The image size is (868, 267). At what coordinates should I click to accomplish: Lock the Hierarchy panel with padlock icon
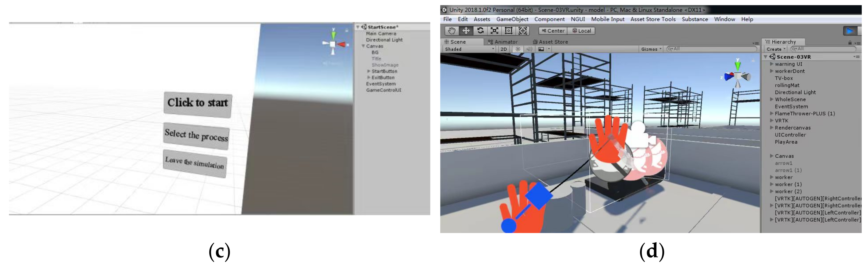(850, 42)
